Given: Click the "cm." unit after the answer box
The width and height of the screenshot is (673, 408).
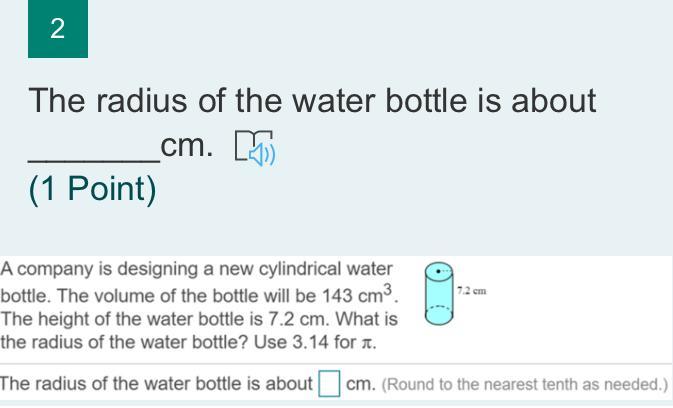Looking at the screenshot, I should [x=360, y=384].
